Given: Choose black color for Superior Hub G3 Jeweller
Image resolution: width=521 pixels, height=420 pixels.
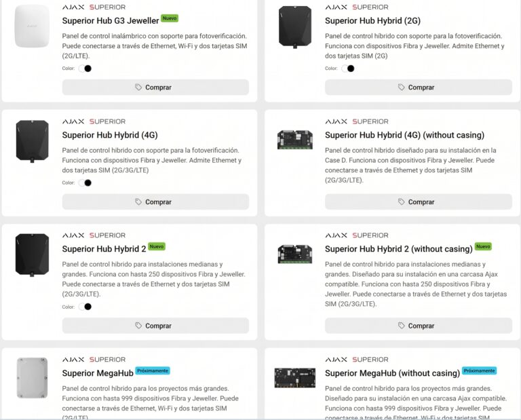Looking at the screenshot, I should click(x=88, y=69).
